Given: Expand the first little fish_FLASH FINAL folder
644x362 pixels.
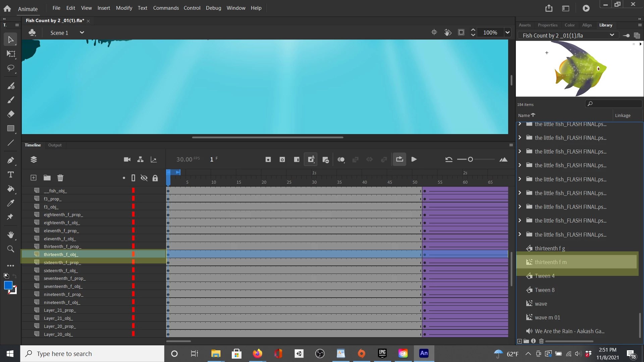Looking at the screenshot, I should click(520, 124).
